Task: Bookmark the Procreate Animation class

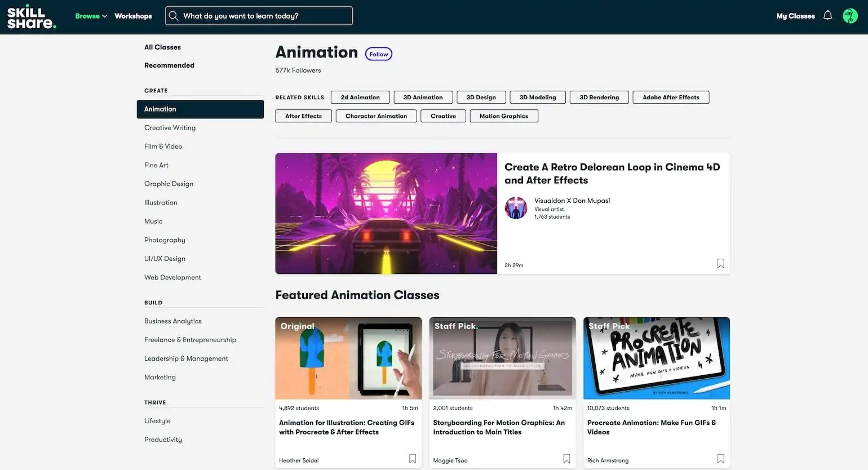Action: (x=720, y=459)
